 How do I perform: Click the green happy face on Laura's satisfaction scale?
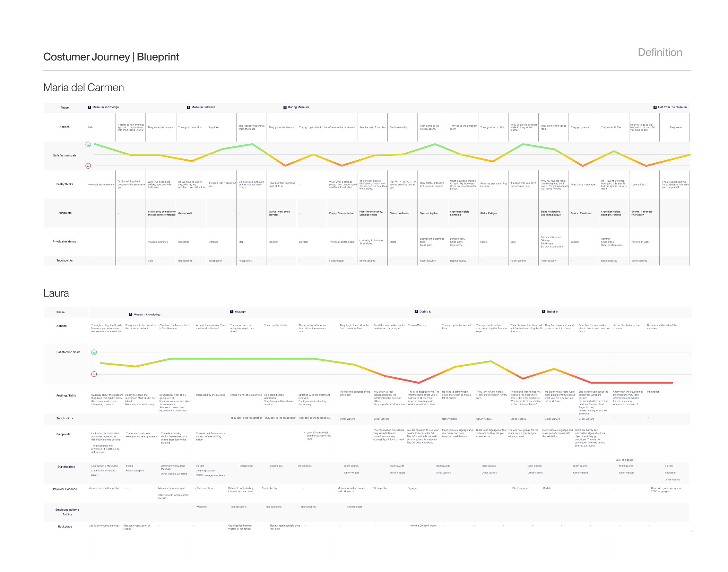(x=94, y=352)
